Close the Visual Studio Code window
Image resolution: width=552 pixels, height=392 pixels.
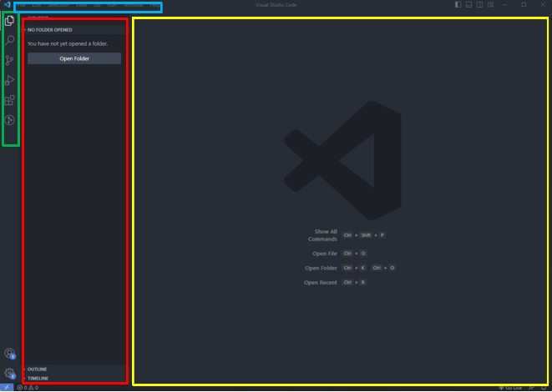pyautogui.click(x=543, y=4)
